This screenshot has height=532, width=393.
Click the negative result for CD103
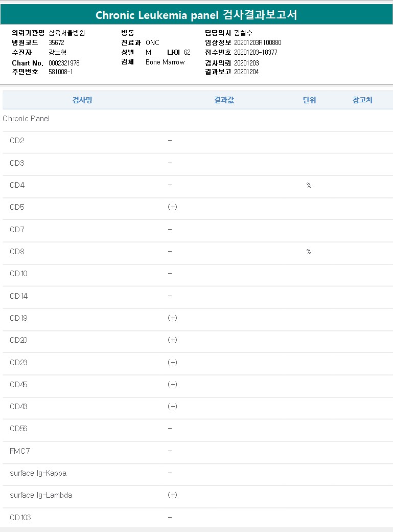[x=170, y=517]
